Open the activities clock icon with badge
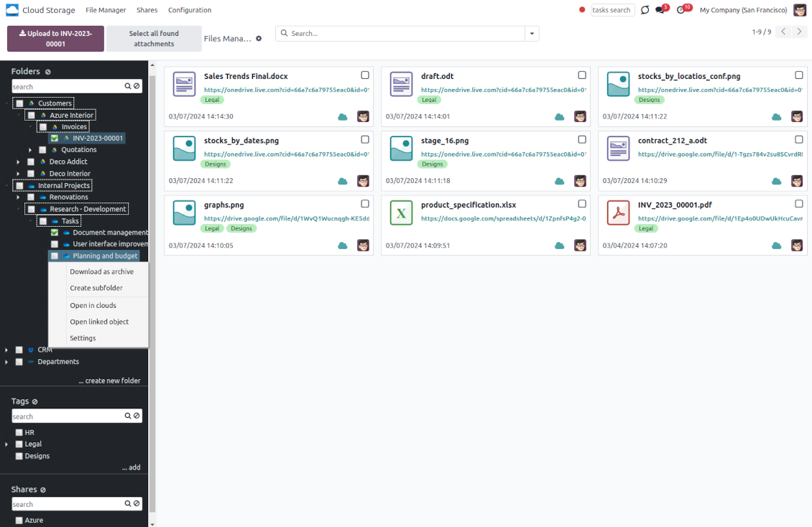Screen dimensions: 812x527 click(681, 10)
